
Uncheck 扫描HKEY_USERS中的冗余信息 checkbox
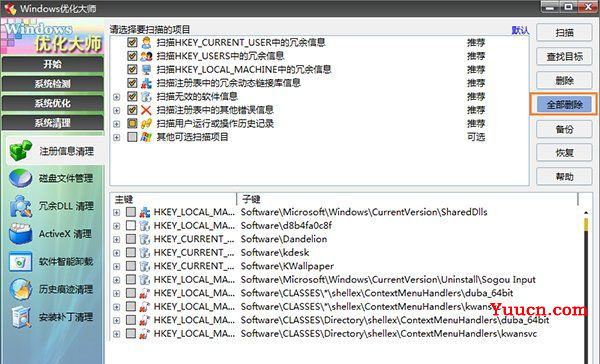(132, 56)
